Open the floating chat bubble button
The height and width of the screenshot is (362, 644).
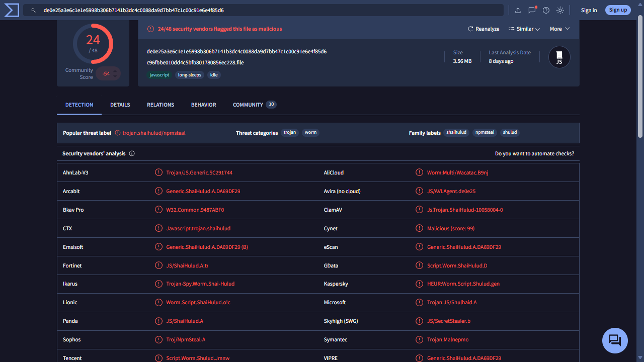tap(615, 340)
